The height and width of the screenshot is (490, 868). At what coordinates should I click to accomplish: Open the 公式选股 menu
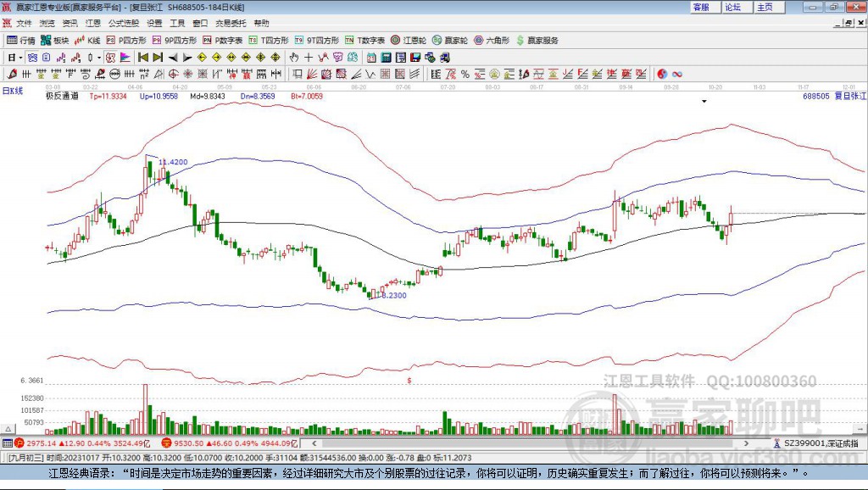pos(124,23)
